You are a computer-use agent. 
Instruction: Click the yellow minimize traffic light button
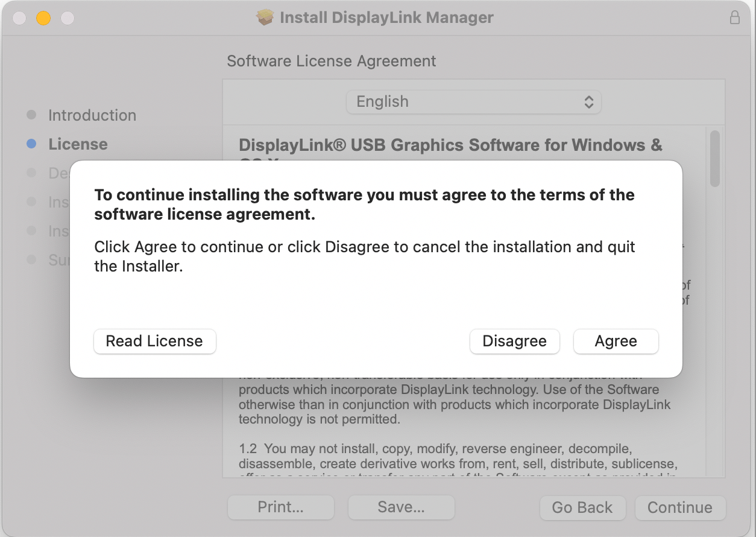tap(43, 18)
